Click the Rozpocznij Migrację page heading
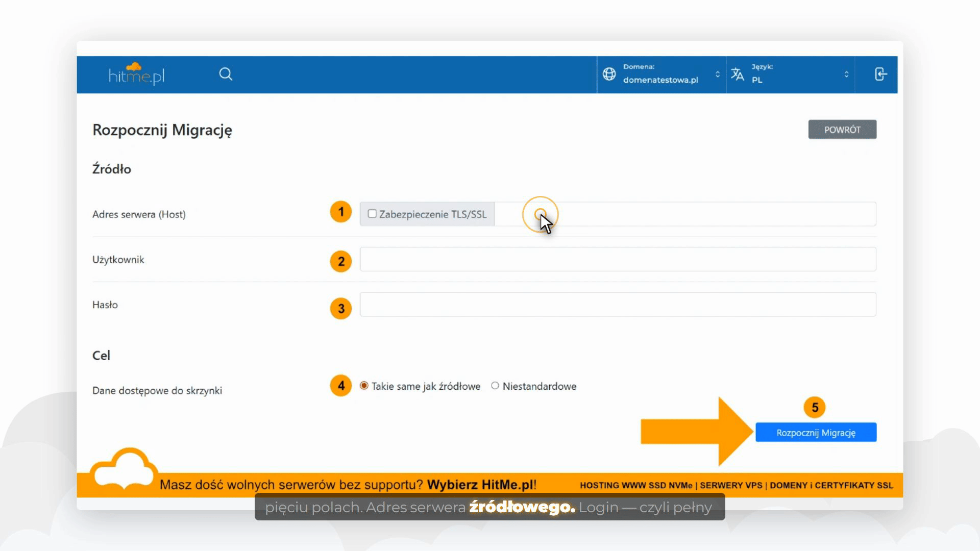 pos(162,130)
